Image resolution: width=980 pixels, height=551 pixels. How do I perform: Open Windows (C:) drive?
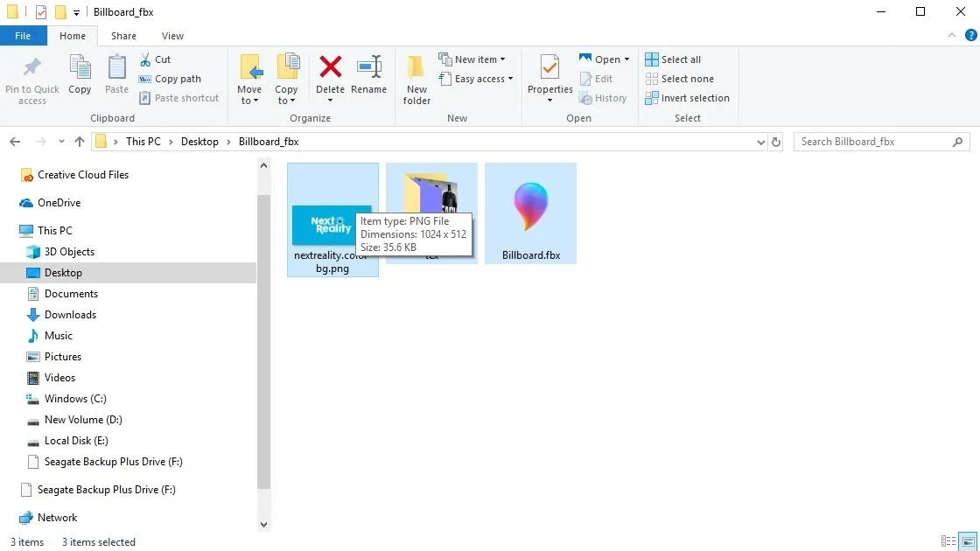click(66, 399)
